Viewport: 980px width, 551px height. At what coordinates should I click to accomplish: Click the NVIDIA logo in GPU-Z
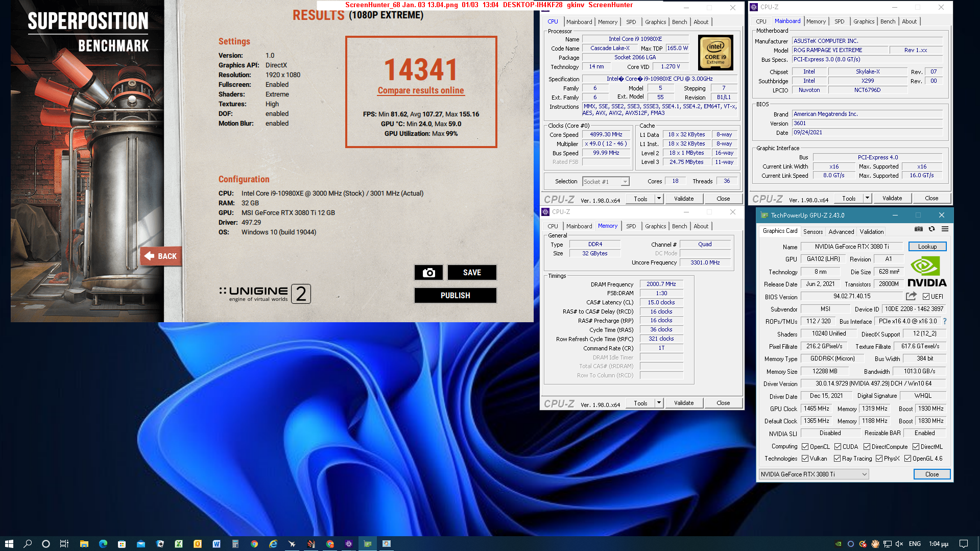coord(927,272)
